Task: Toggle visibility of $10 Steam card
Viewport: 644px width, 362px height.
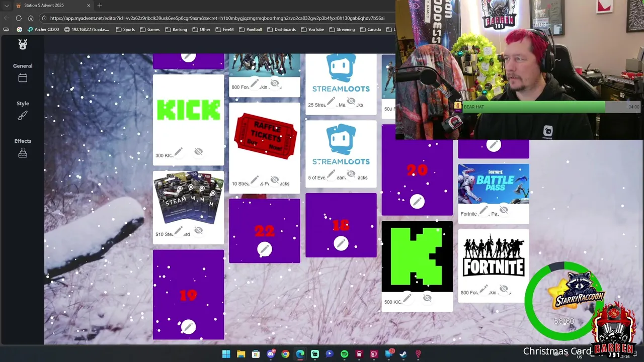Action: click(x=198, y=230)
